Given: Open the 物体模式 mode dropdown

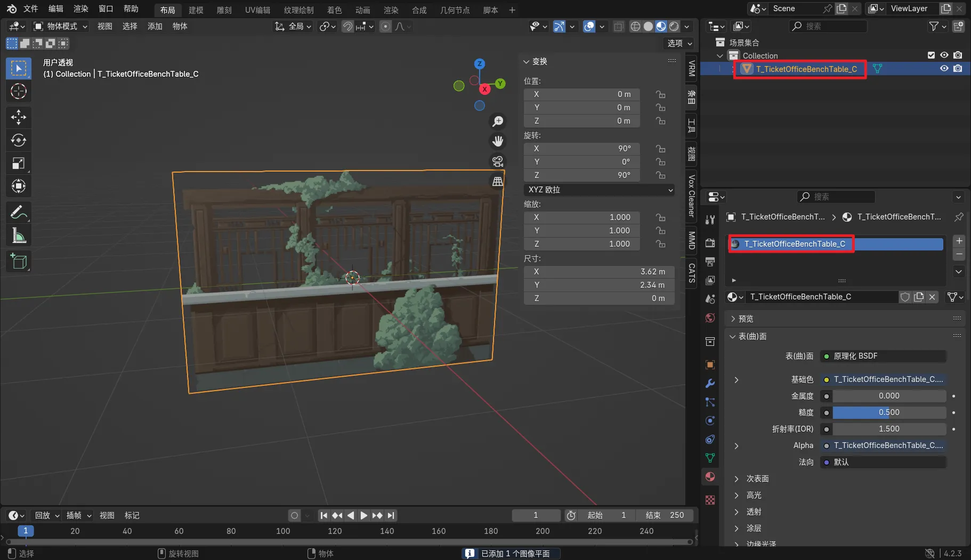Looking at the screenshot, I should [x=61, y=26].
